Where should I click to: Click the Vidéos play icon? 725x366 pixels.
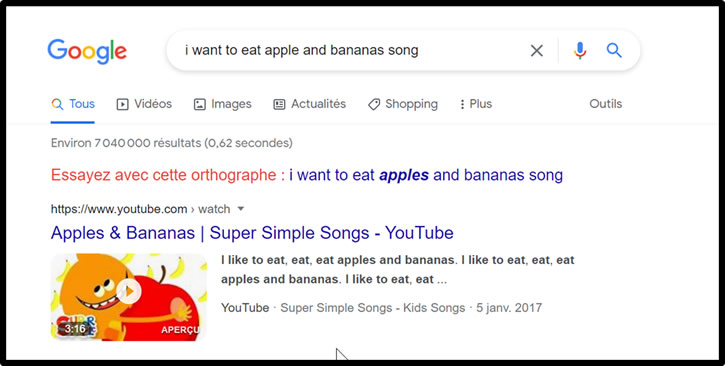tap(122, 104)
